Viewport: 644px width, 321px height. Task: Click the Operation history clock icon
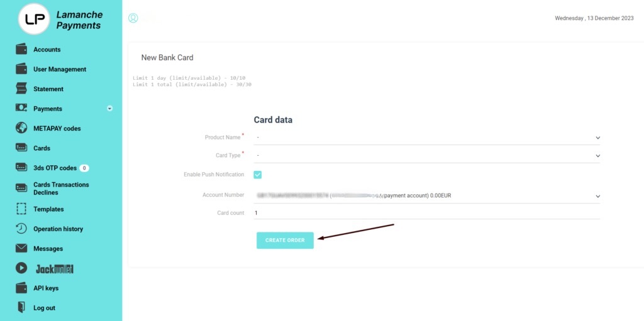coord(21,229)
